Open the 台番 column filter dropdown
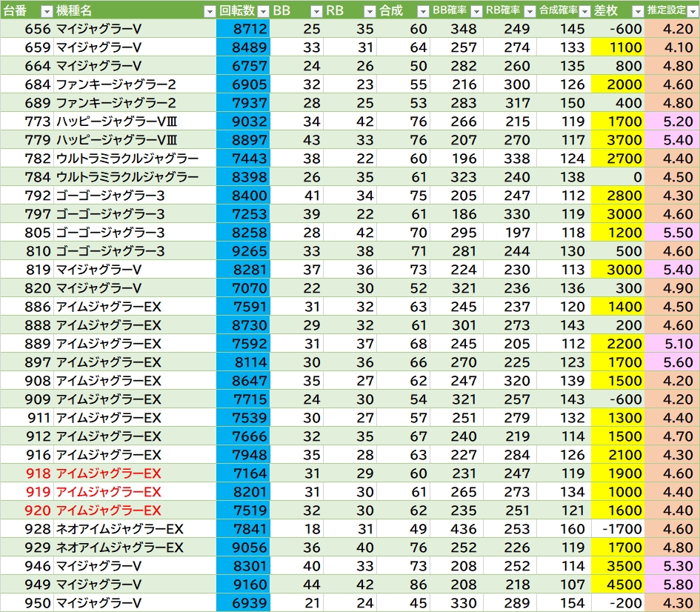Screen dimensions: 700x612 46,11
